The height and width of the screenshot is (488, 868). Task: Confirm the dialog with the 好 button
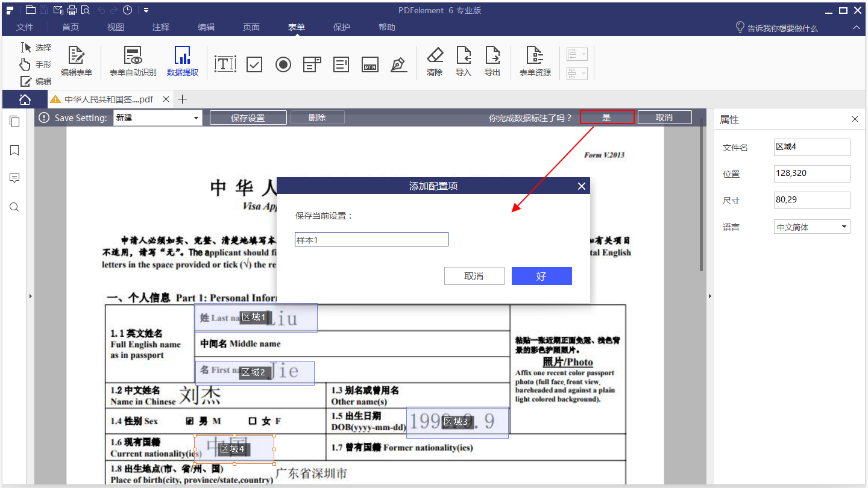(542, 276)
